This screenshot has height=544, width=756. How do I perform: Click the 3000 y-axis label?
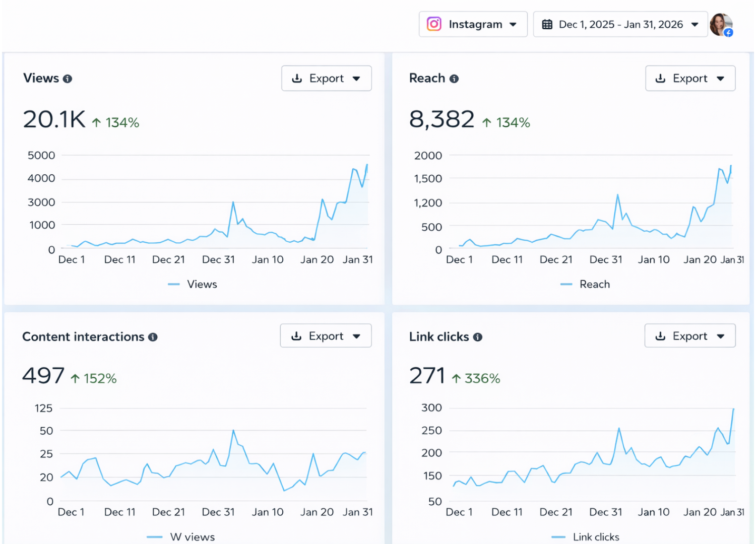click(x=41, y=202)
